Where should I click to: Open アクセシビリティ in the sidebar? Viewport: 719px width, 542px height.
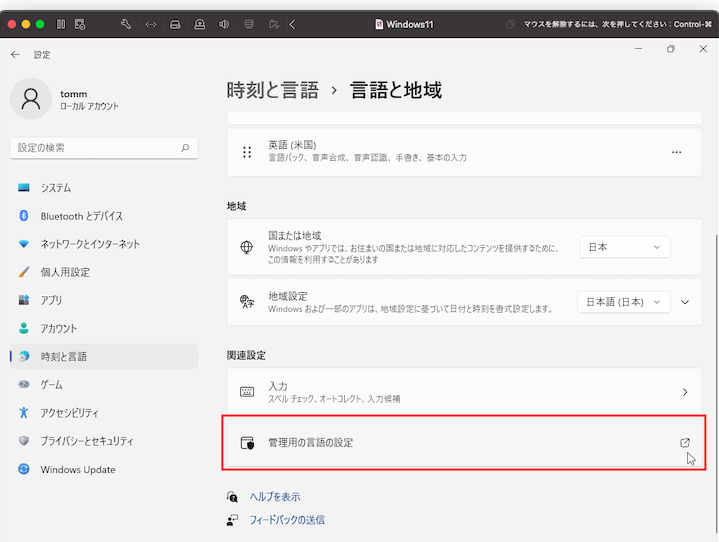(x=104, y=413)
